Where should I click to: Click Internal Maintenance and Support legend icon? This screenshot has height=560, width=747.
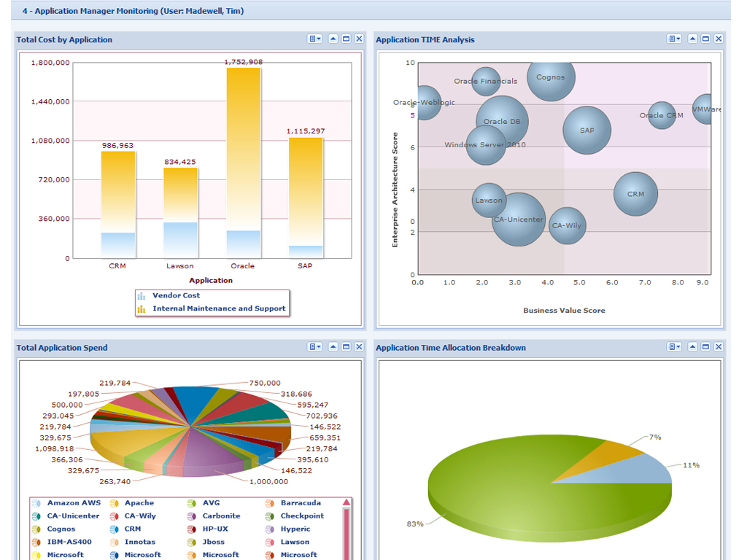pos(142,309)
